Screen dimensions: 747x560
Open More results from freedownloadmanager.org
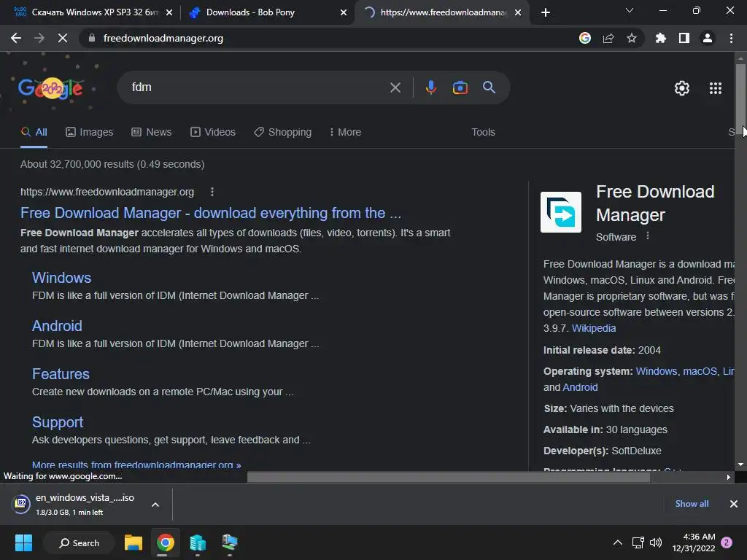(136, 464)
